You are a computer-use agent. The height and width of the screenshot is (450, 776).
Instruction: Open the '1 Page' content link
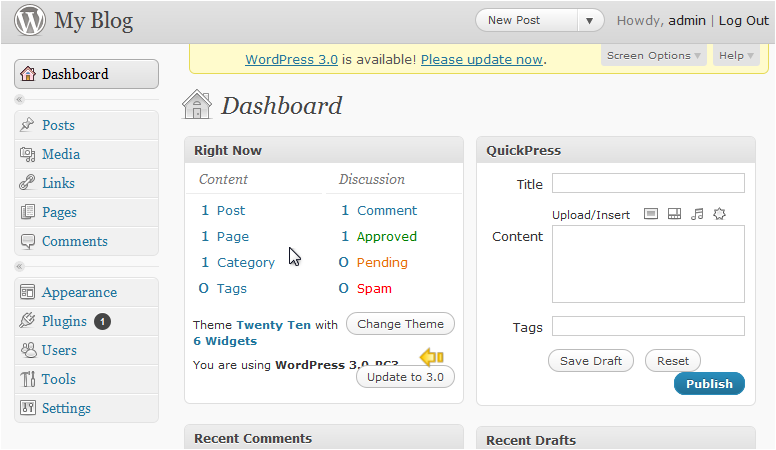pos(225,237)
